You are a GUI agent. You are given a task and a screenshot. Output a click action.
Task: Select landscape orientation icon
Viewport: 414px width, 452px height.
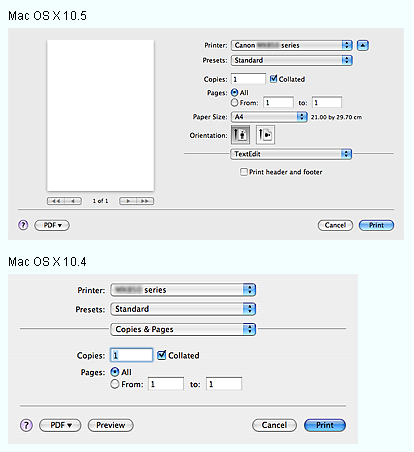pyautogui.click(x=265, y=135)
